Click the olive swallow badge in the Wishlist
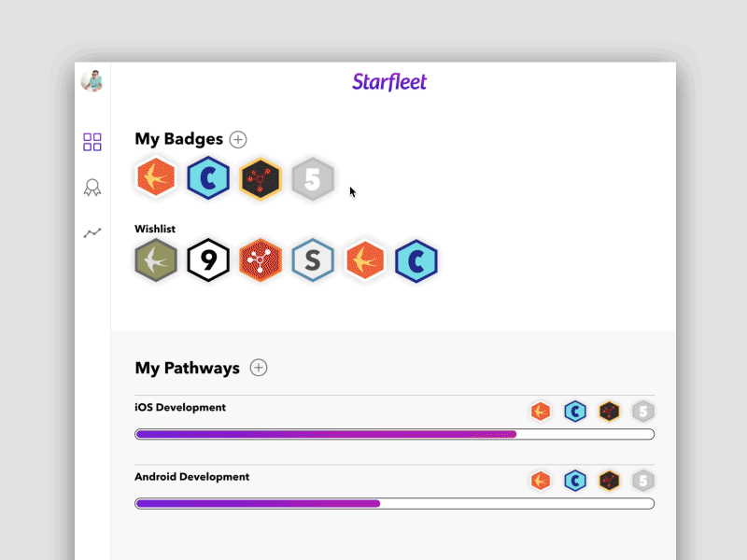The height and width of the screenshot is (560, 747). [156, 260]
